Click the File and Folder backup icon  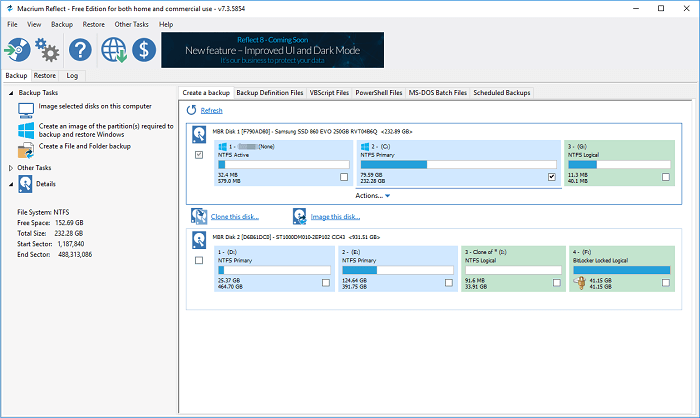point(26,150)
